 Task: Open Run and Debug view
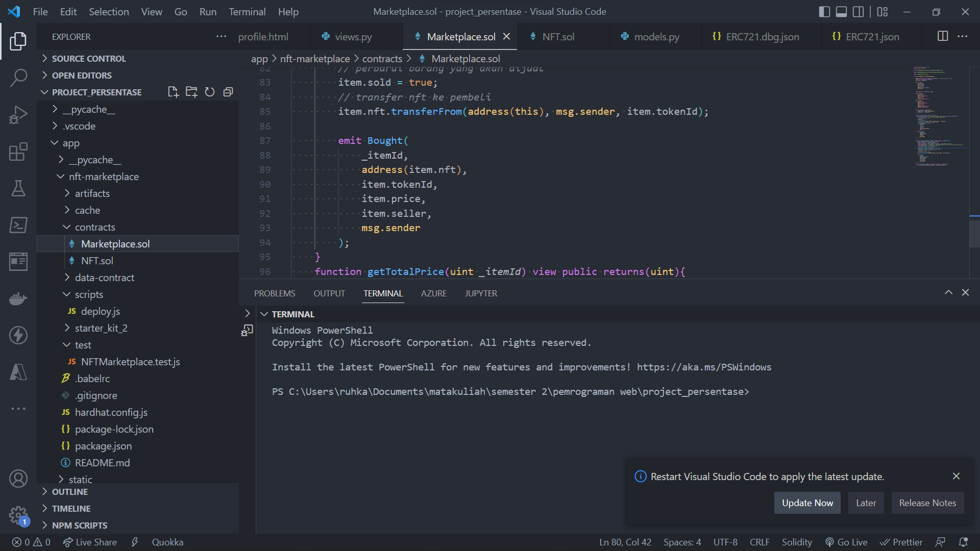click(18, 115)
